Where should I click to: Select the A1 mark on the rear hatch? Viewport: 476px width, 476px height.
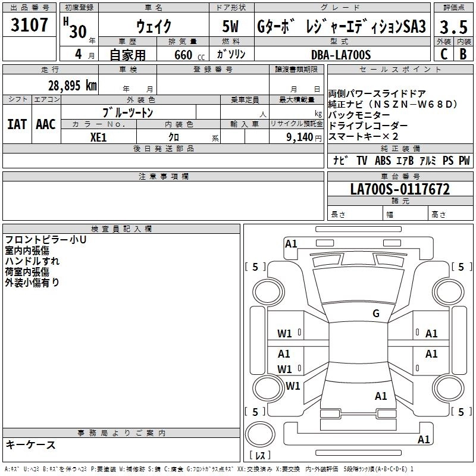(381, 396)
